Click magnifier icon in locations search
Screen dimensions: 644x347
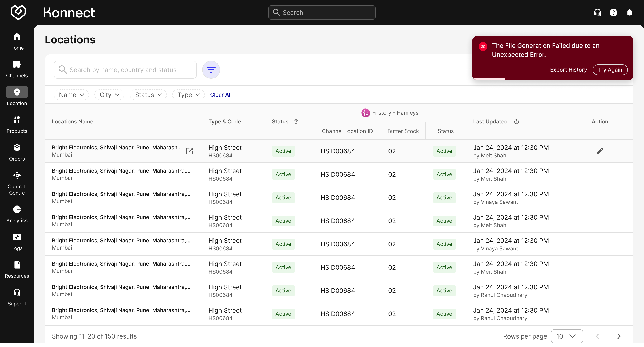63,70
